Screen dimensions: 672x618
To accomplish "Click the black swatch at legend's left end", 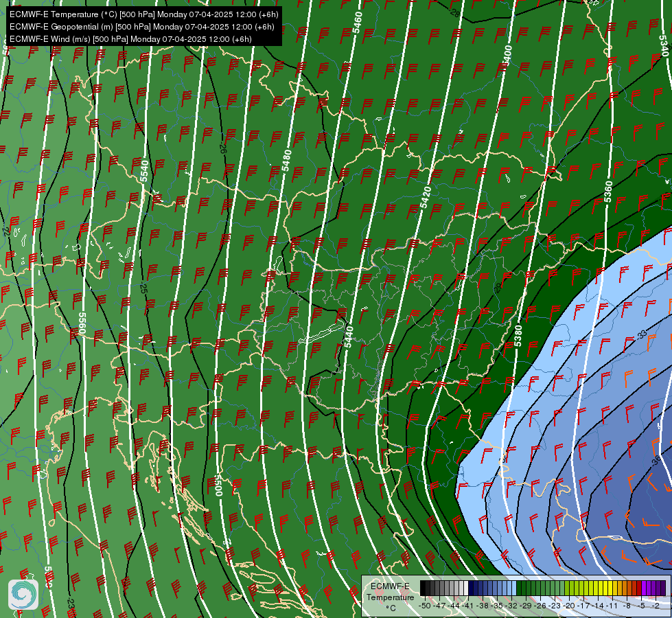I will (423, 588).
